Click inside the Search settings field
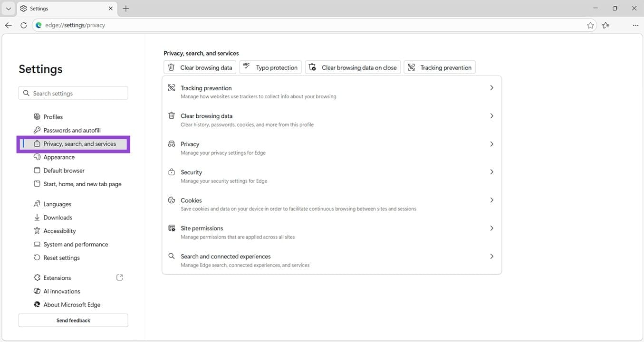 tap(73, 93)
